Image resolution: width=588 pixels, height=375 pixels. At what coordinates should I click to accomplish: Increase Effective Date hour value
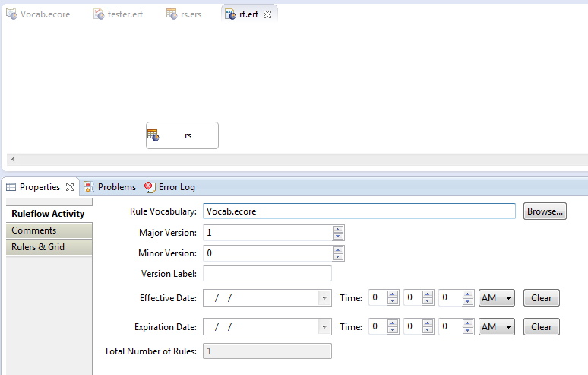point(393,294)
